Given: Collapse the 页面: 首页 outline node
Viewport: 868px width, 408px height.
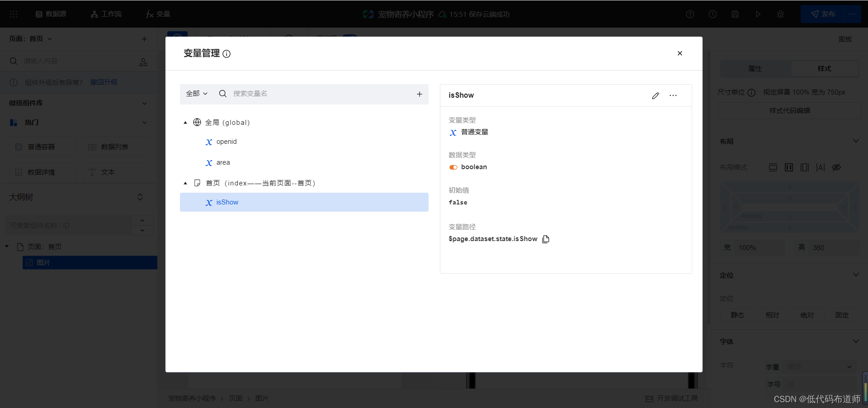Looking at the screenshot, I should [7, 247].
